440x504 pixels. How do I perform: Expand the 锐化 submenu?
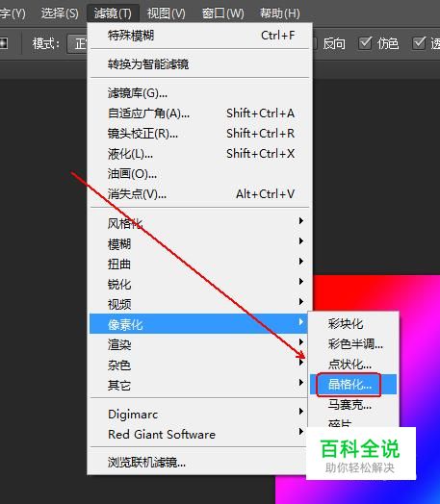[199, 284]
